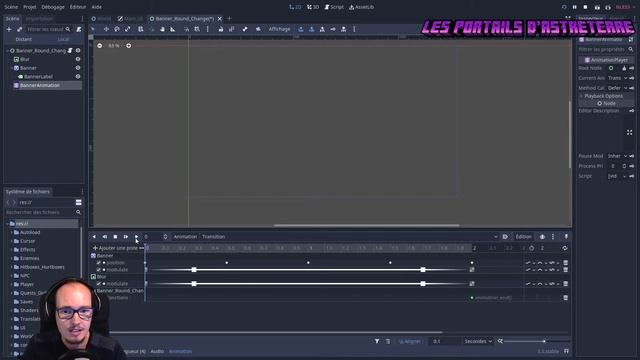Open the Pause Mode dropdown

click(x=617, y=156)
